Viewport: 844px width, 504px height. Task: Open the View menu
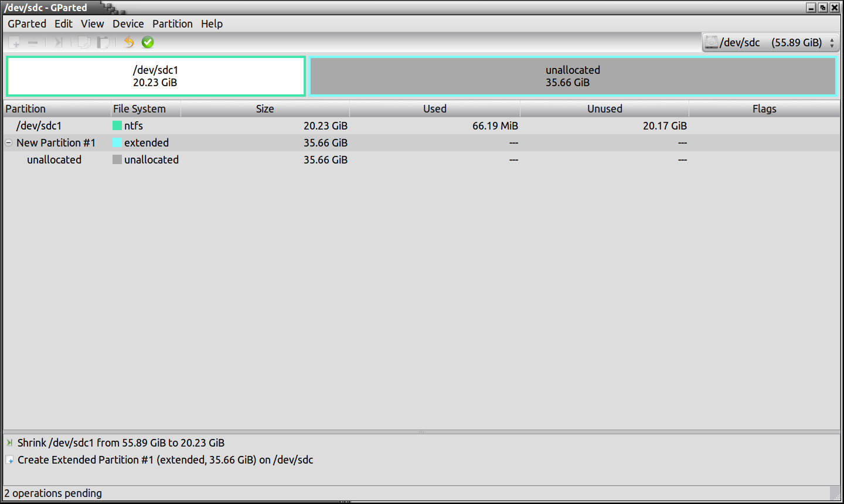[x=92, y=24]
